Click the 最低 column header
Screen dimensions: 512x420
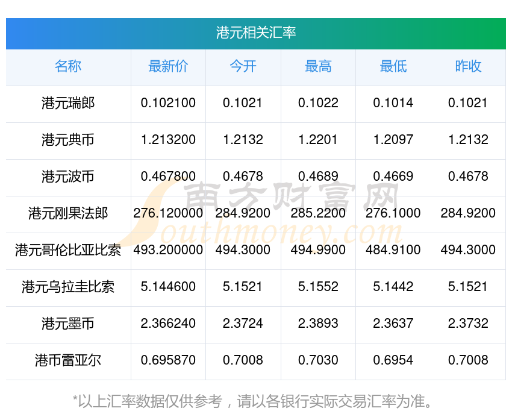click(393, 67)
